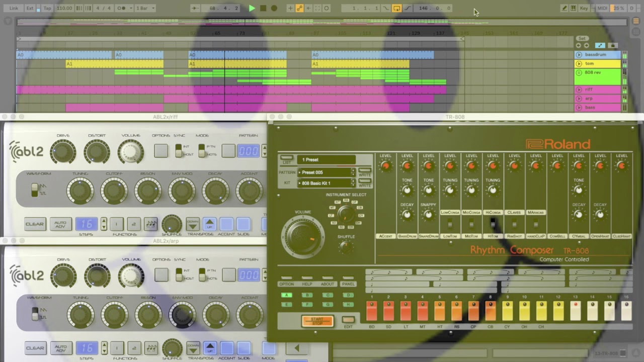Screen dimensions: 644x362
Task: Stop playback in Ableton transport
Action: pyautogui.click(x=263, y=8)
